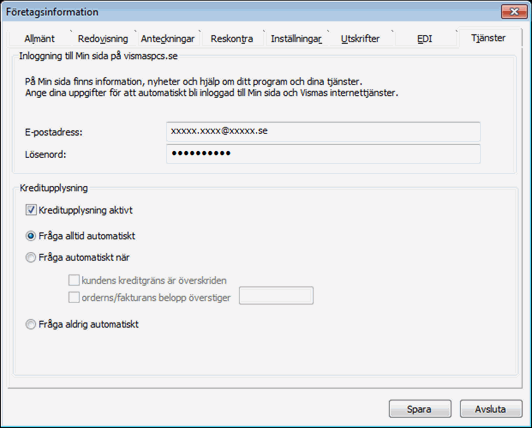Open the Redovisning tab

(x=103, y=39)
